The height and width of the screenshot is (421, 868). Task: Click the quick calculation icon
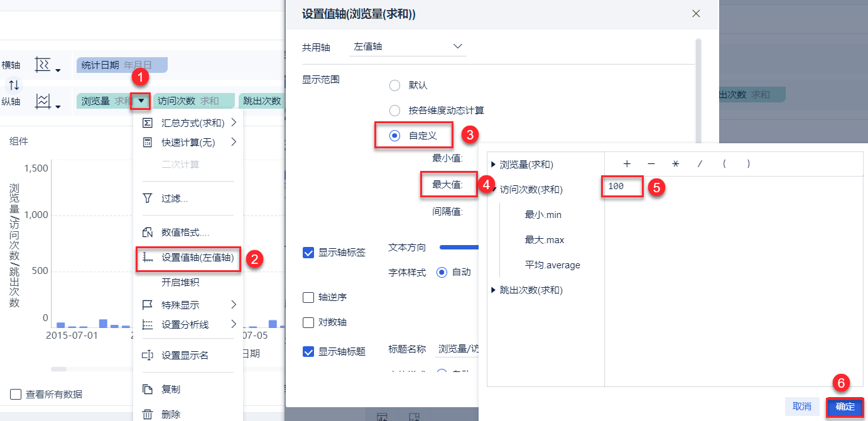tap(148, 143)
